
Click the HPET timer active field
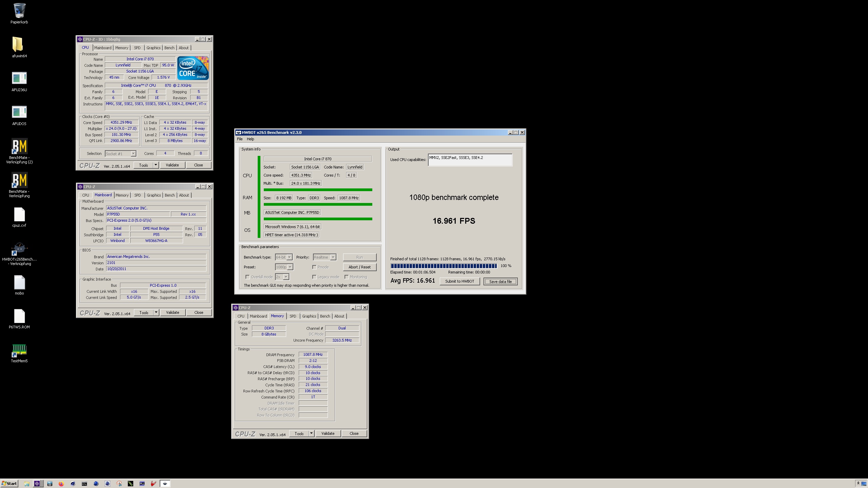(292, 235)
